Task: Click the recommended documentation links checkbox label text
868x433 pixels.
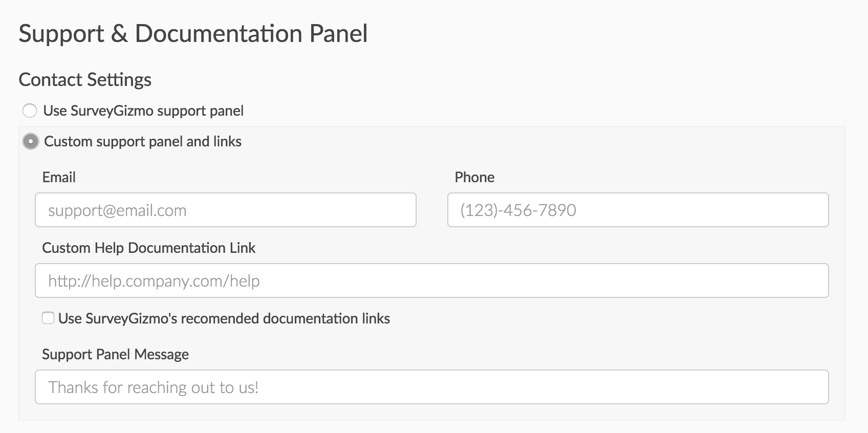Action: click(x=224, y=319)
